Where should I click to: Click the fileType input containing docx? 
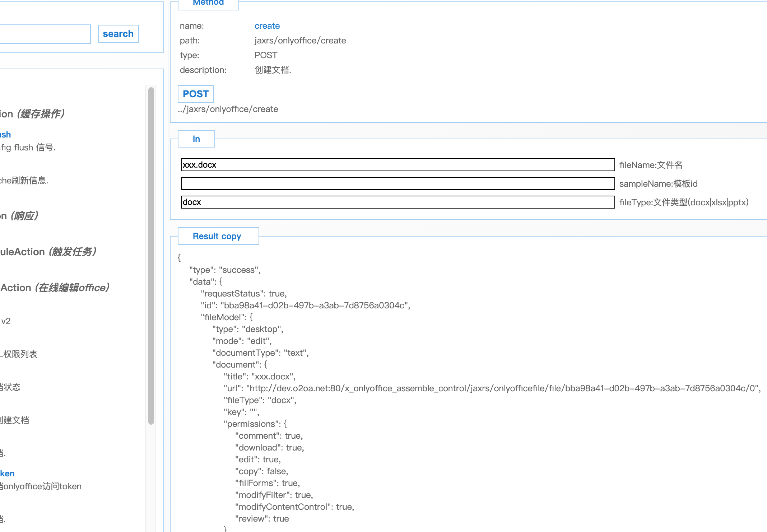pyautogui.click(x=398, y=202)
